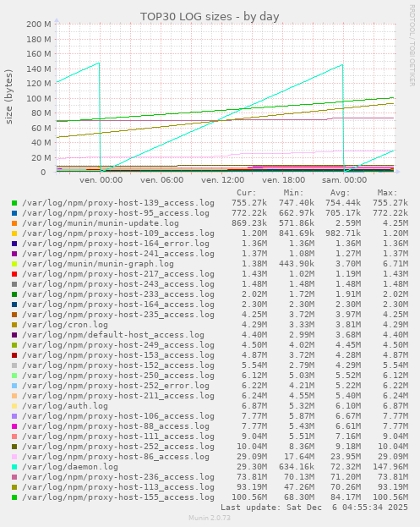
Task: Select /var/log/npm/proxy-host-243_access.log legend label
Action: 118,284
